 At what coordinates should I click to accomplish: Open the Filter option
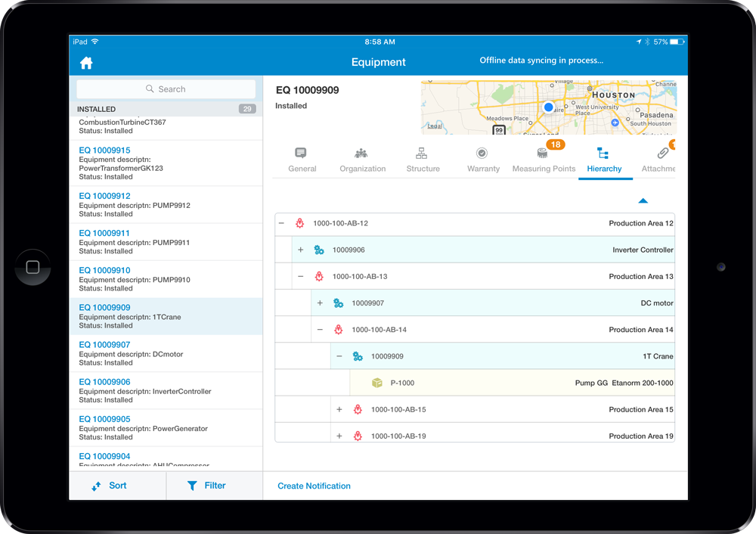tap(206, 486)
